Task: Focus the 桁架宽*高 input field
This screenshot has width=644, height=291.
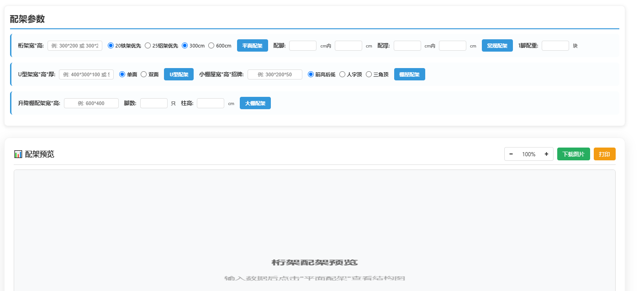Action: click(75, 46)
